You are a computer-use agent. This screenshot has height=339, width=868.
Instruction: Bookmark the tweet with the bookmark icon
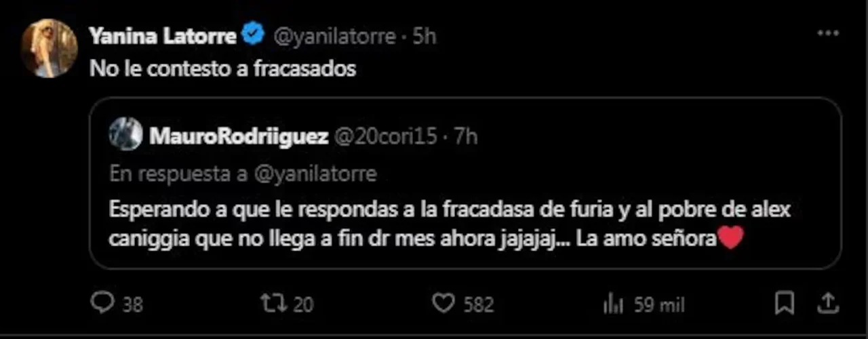(x=785, y=303)
